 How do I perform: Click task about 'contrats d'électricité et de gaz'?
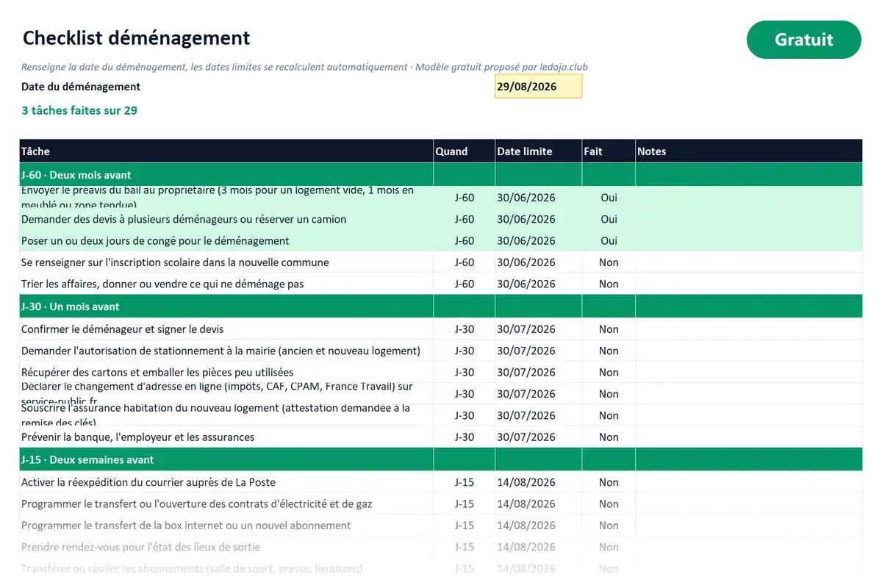[197, 503]
